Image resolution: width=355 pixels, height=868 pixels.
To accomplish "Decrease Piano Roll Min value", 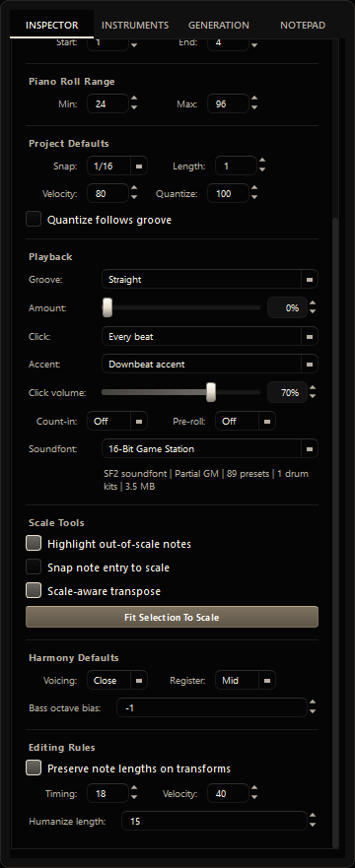I will pyautogui.click(x=134, y=107).
